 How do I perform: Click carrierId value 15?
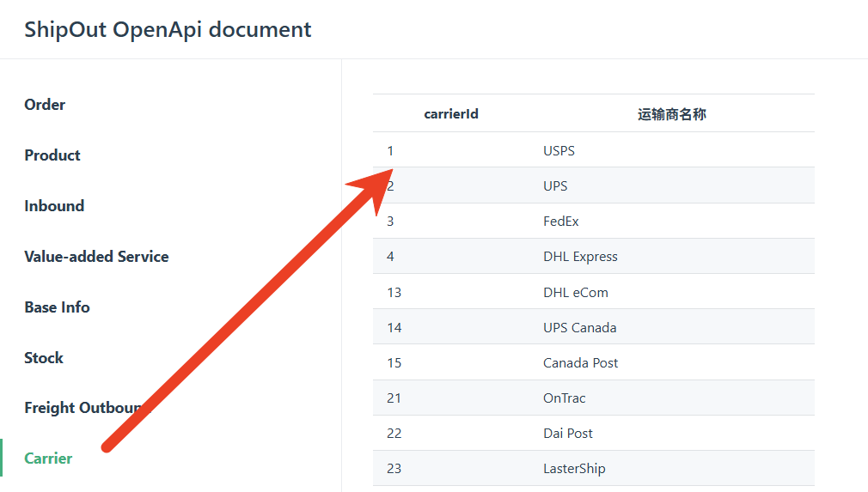394,363
